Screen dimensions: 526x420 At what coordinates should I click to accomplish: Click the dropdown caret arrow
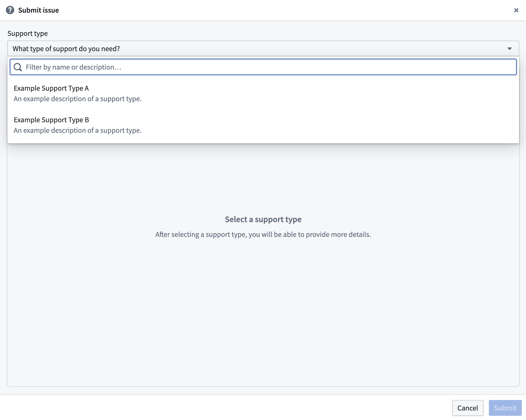(x=510, y=49)
